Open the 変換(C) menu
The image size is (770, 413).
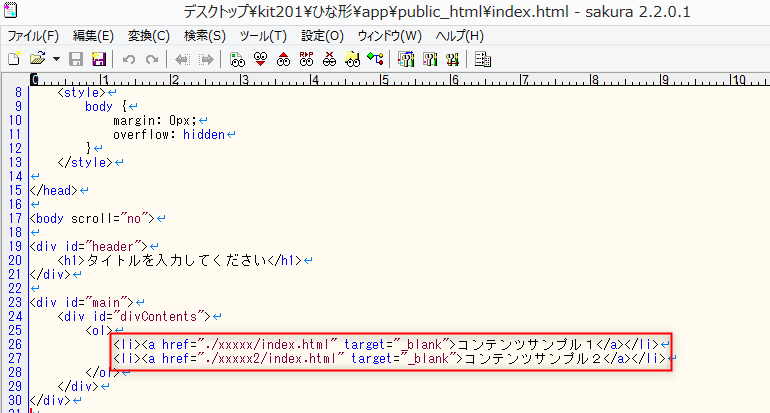click(x=149, y=36)
